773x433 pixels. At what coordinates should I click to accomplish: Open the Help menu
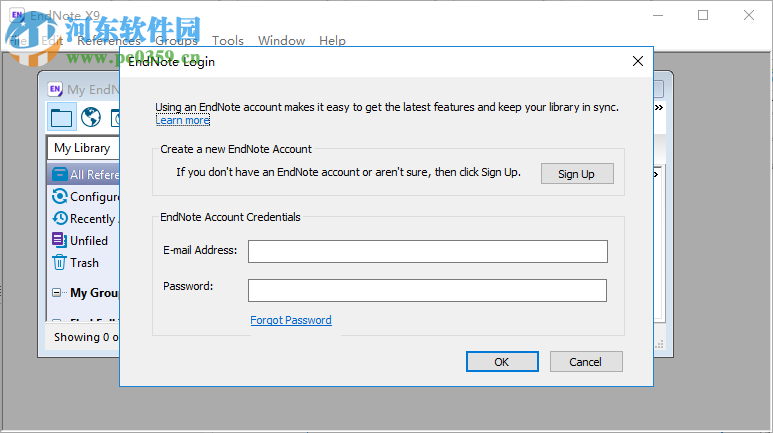point(332,41)
